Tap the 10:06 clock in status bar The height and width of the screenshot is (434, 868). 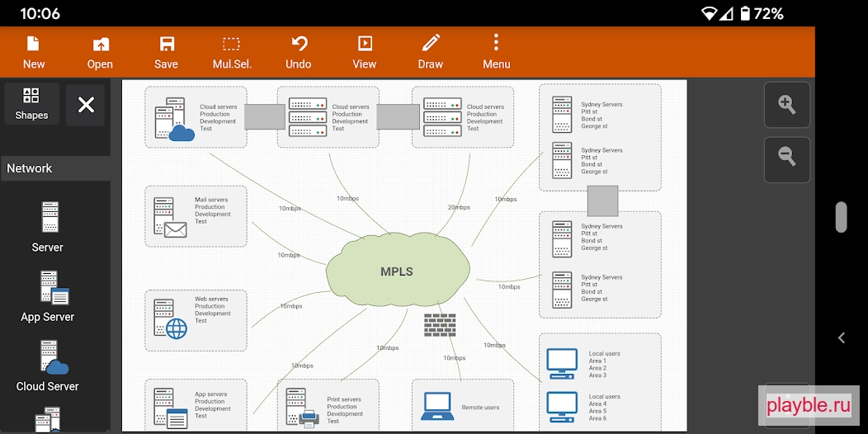click(40, 13)
